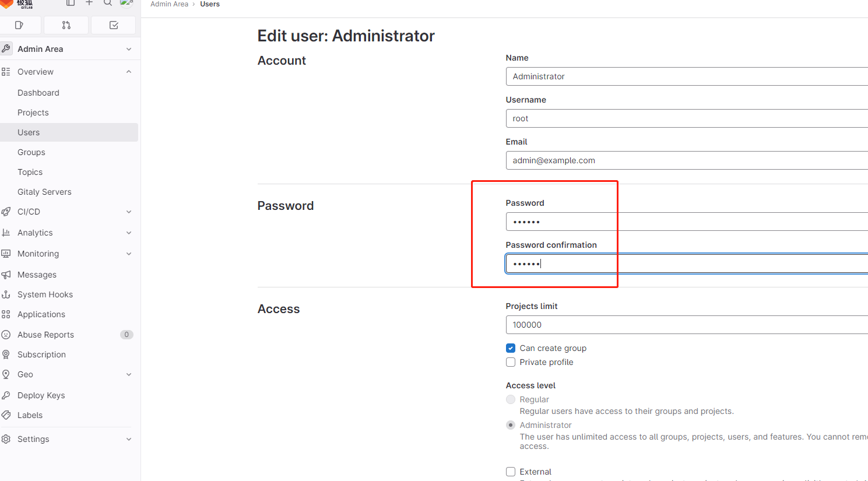Open the issues shortcut icon
The image size is (868, 481).
click(19, 25)
